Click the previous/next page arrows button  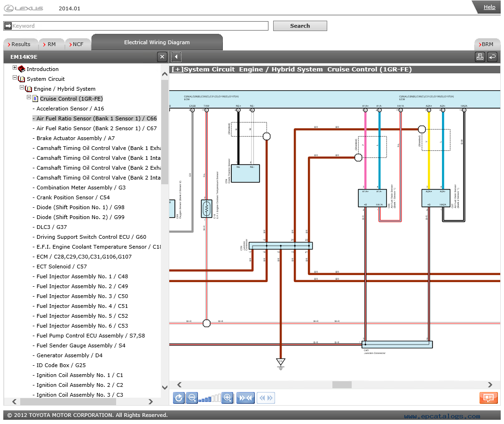pos(266,398)
